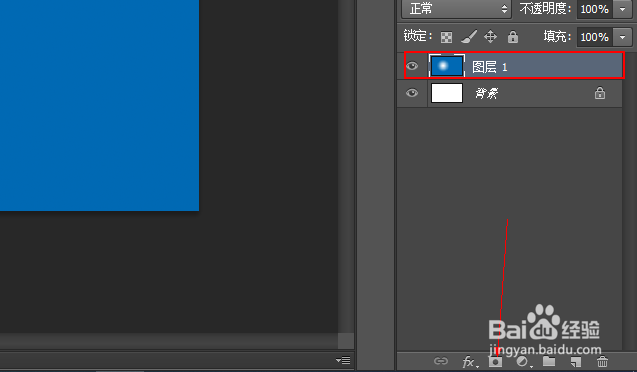The width and height of the screenshot is (637, 372).
Task: Create a new layer with page icon
Action: point(576,361)
